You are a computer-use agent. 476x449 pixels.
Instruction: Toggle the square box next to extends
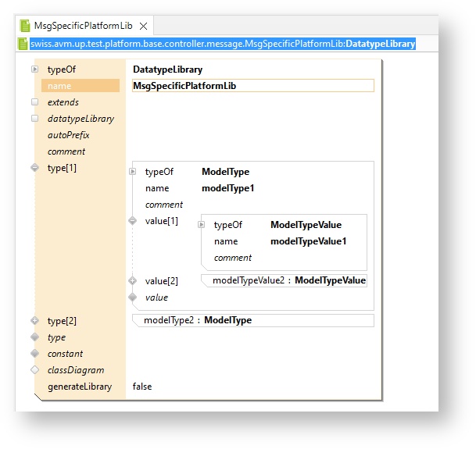(x=34, y=102)
